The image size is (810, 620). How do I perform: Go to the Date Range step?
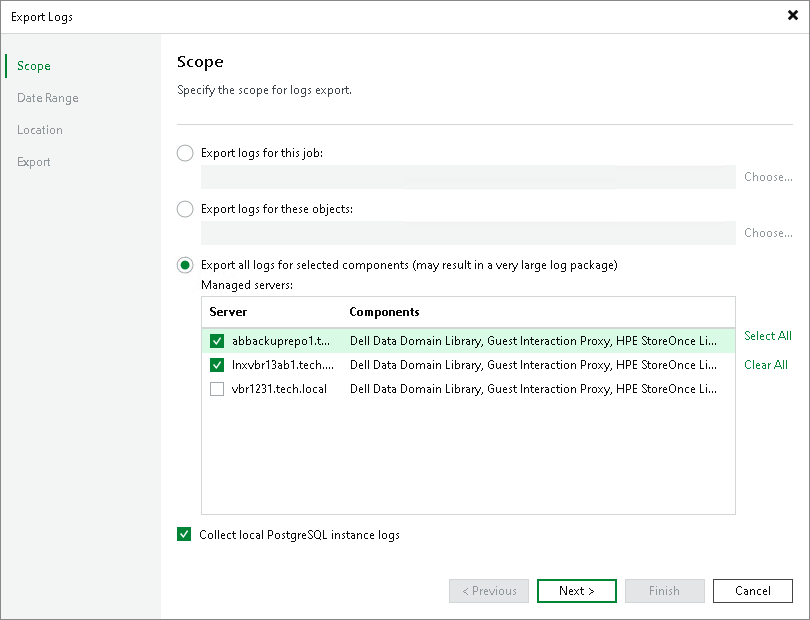coord(48,98)
